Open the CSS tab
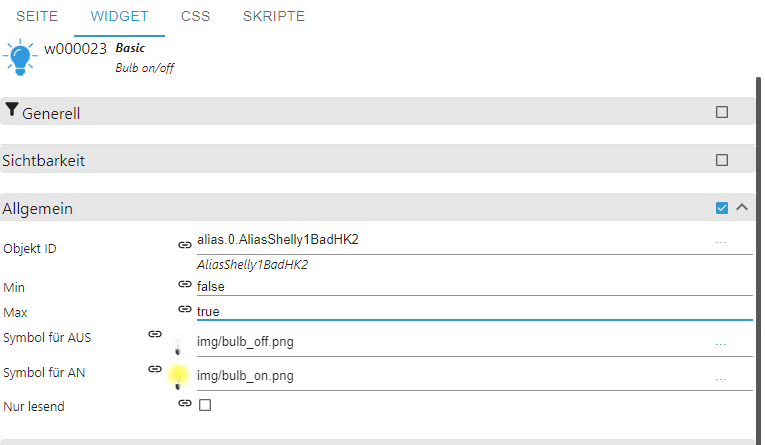The width and height of the screenshot is (765, 445). tap(196, 17)
